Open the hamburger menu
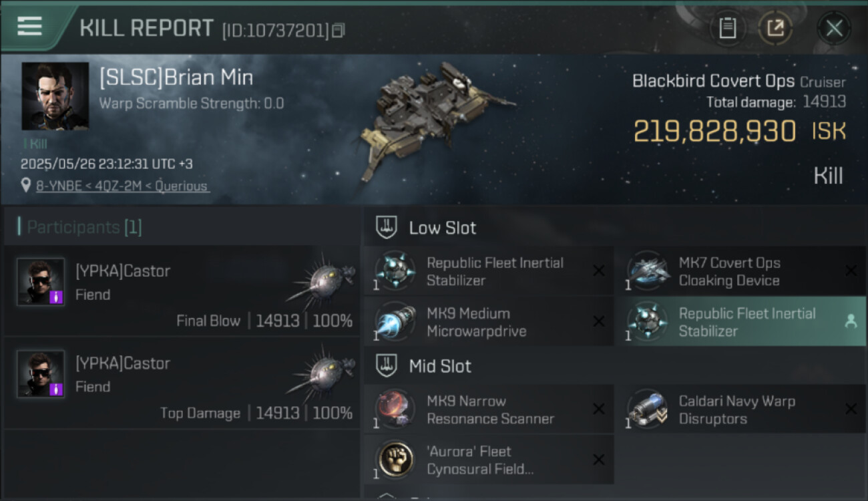 point(29,27)
